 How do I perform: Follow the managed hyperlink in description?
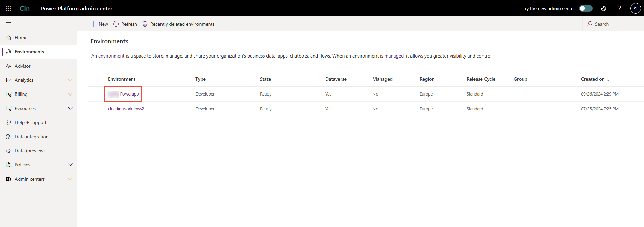394,56
